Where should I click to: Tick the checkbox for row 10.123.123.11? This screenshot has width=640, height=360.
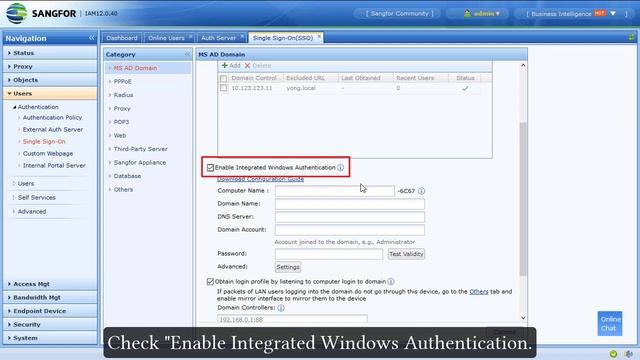tap(223, 88)
